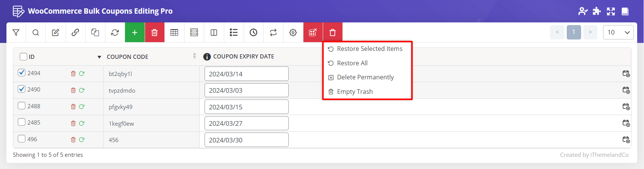Click the green add coupon button
The height and width of the screenshot is (169, 644).
click(x=134, y=33)
